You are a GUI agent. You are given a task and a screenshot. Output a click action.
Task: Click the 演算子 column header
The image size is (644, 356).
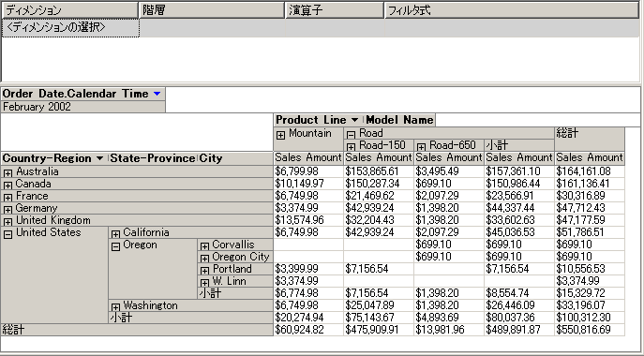point(335,10)
